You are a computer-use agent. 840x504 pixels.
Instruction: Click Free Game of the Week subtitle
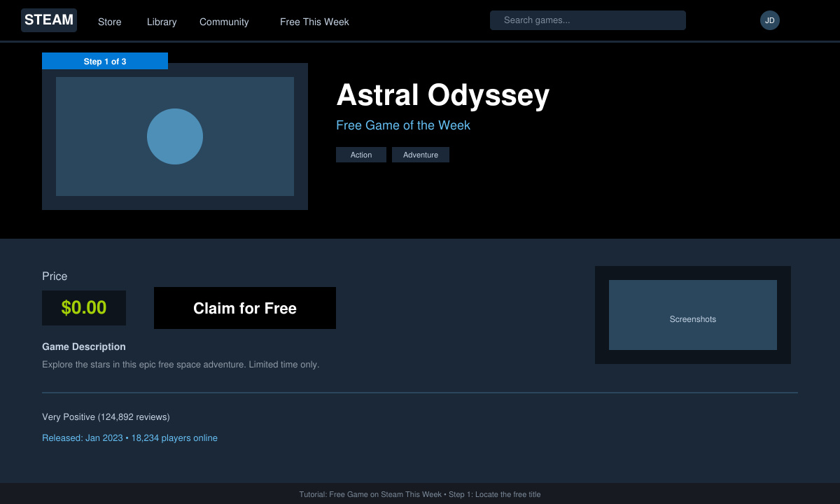tap(403, 125)
